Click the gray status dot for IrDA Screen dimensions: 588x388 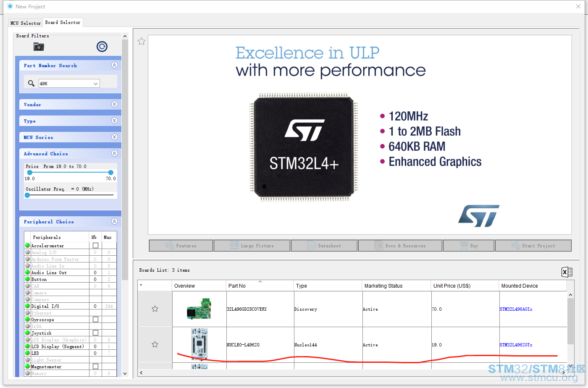tap(28, 326)
